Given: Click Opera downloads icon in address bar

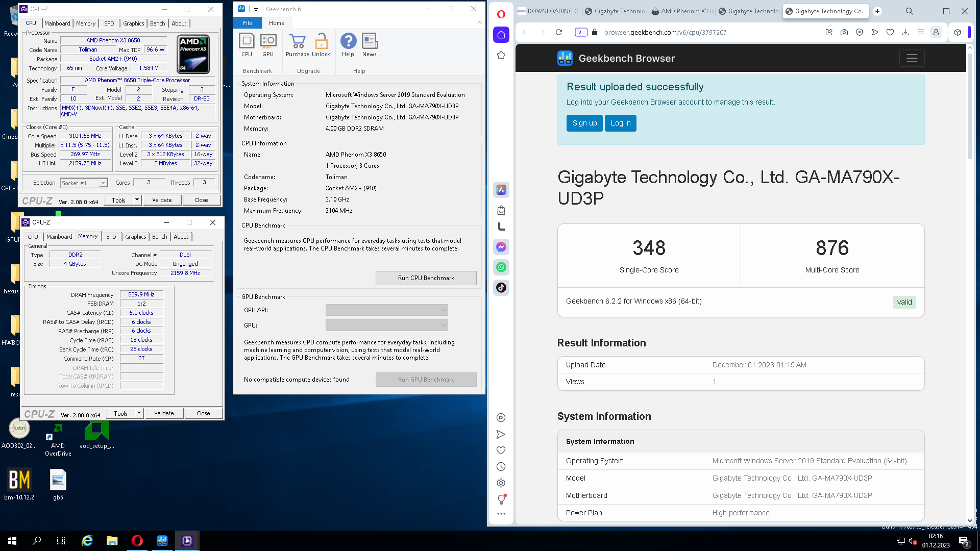Looking at the screenshot, I should tap(905, 32).
